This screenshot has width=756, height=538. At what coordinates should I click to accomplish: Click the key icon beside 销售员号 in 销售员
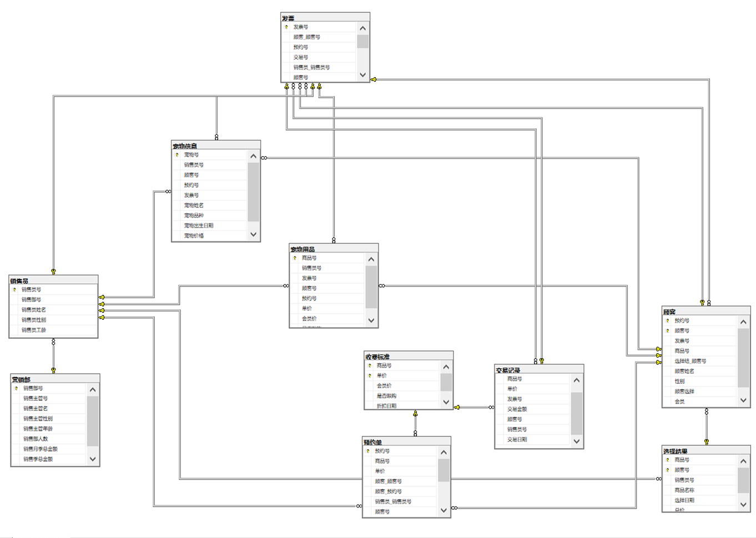point(14,290)
